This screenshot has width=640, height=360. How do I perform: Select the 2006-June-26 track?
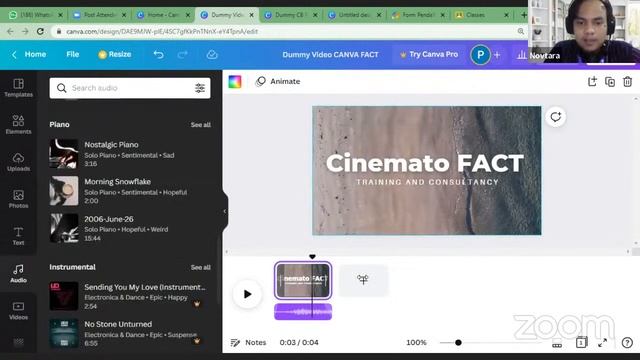[130, 228]
